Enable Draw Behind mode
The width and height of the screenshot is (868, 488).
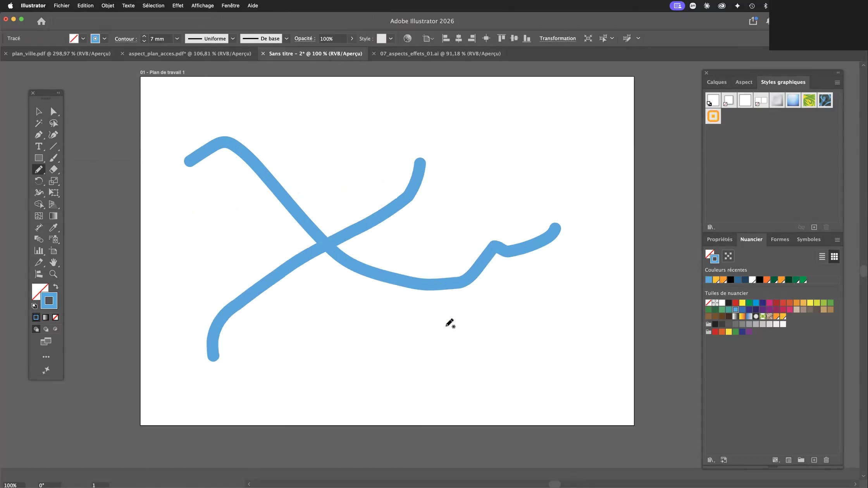(46, 329)
